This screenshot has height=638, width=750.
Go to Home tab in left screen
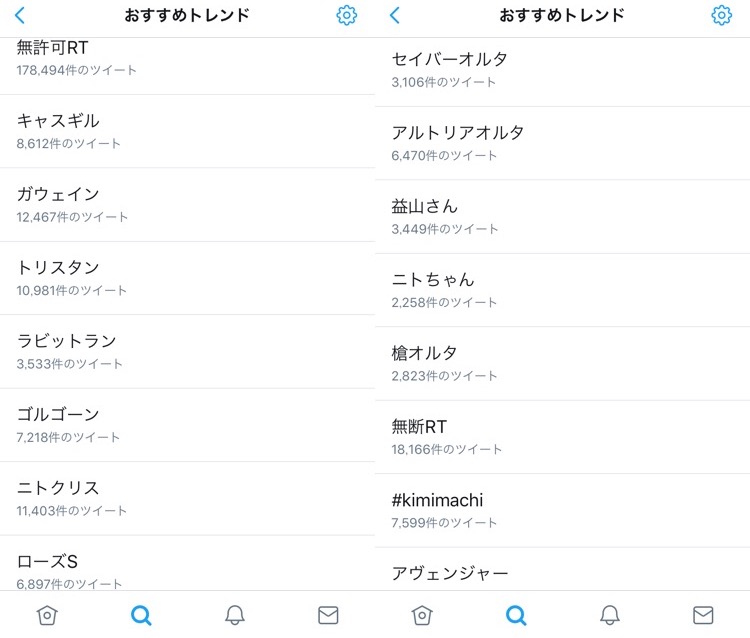click(47, 615)
